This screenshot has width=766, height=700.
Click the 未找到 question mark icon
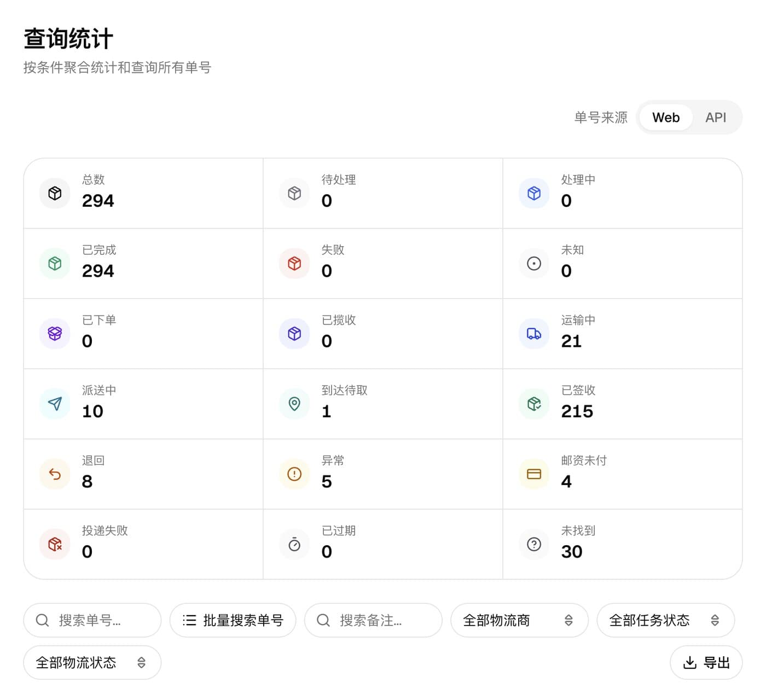pyautogui.click(x=534, y=544)
